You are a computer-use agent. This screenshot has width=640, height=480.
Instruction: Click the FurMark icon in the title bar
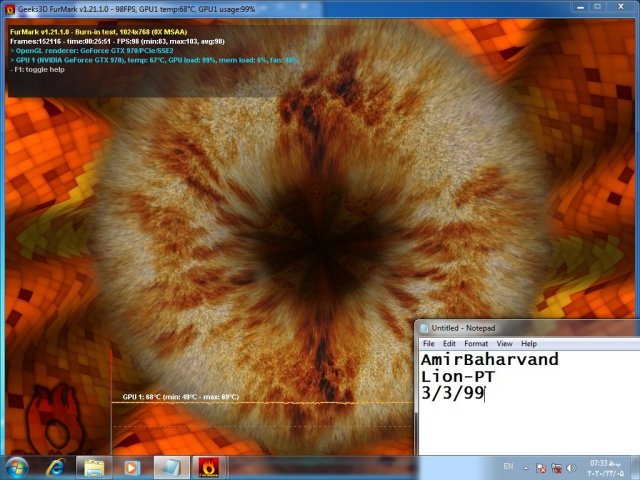9,9
